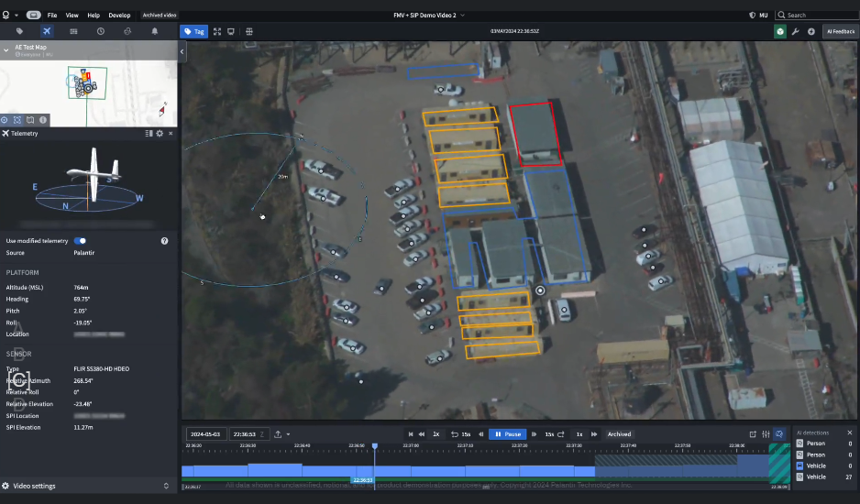This screenshot has width=860, height=504.
Task: Open the fast-forward speed 1x selector
Action: [x=579, y=434]
